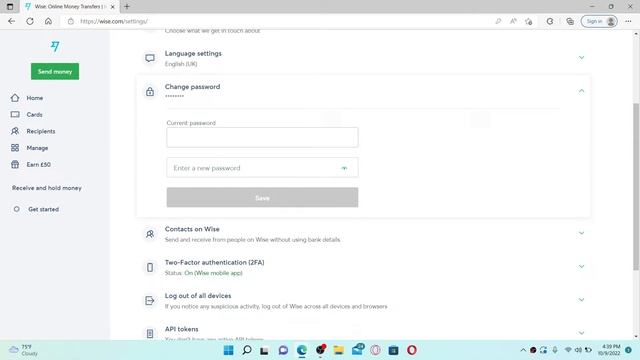Reload the page with refresh icon
The image size is (640, 360).
pos(30,21)
